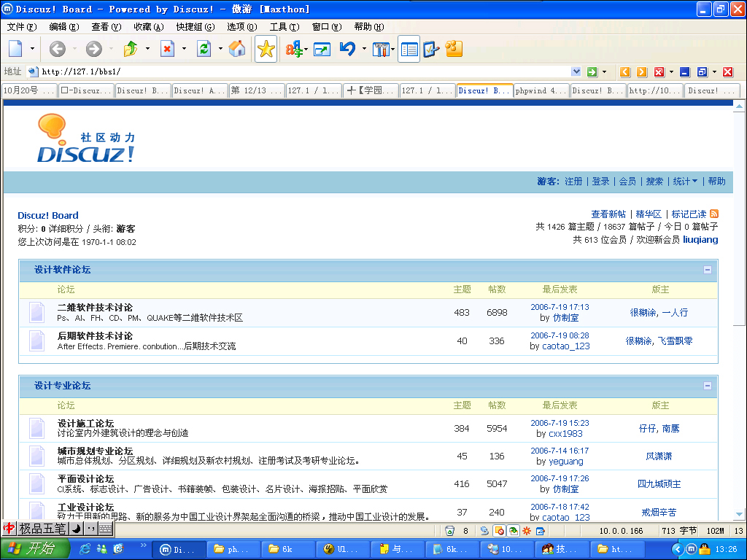Open the Undo history dropdown arrow
Viewport: 747px width, 560px height.
[x=364, y=49]
